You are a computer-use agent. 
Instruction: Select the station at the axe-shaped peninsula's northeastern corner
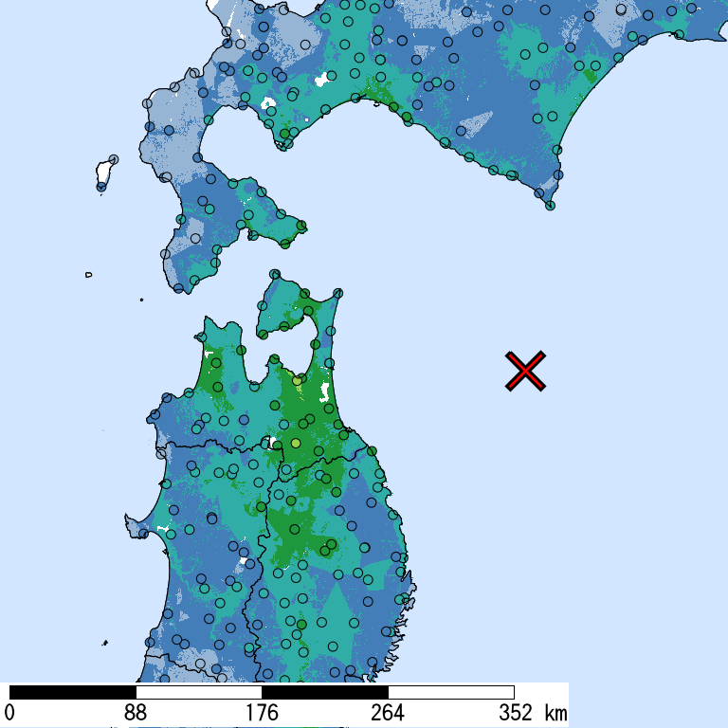click(x=337, y=295)
